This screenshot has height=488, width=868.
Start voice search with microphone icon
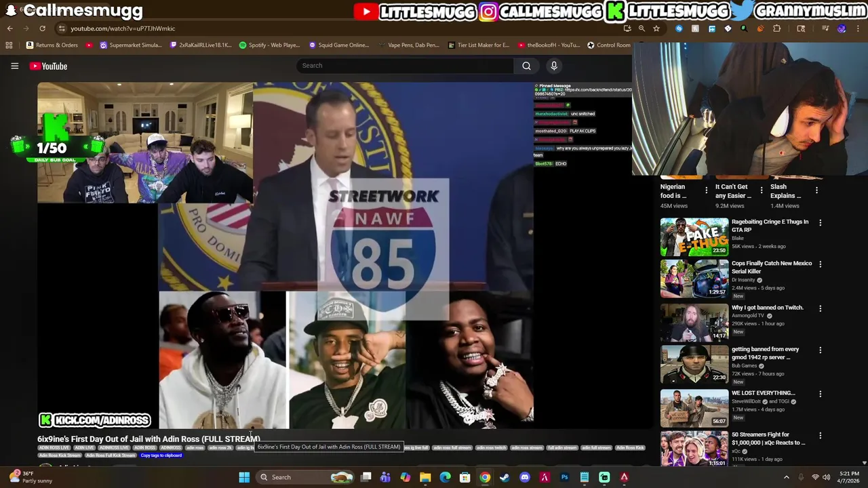click(x=554, y=66)
